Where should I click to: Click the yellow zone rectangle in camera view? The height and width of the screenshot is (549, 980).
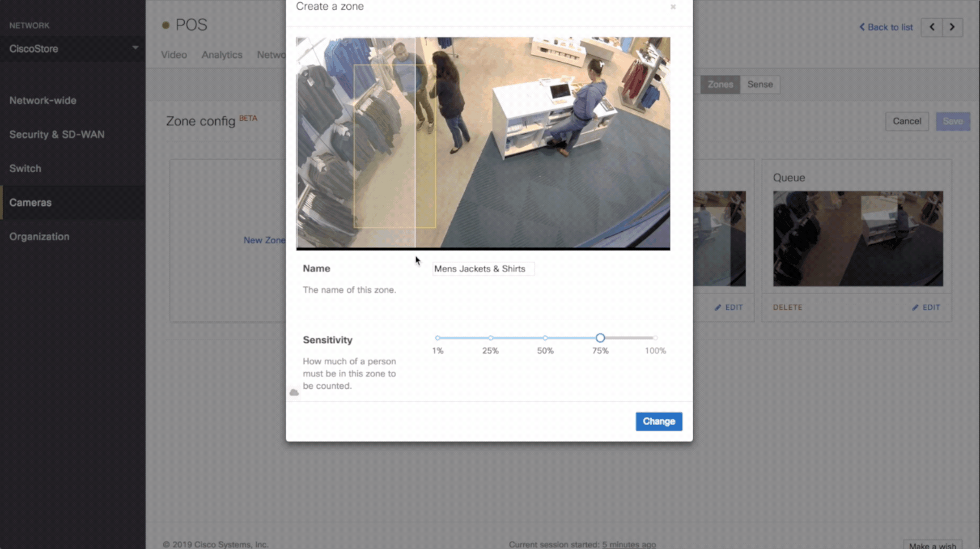(394, 146)
